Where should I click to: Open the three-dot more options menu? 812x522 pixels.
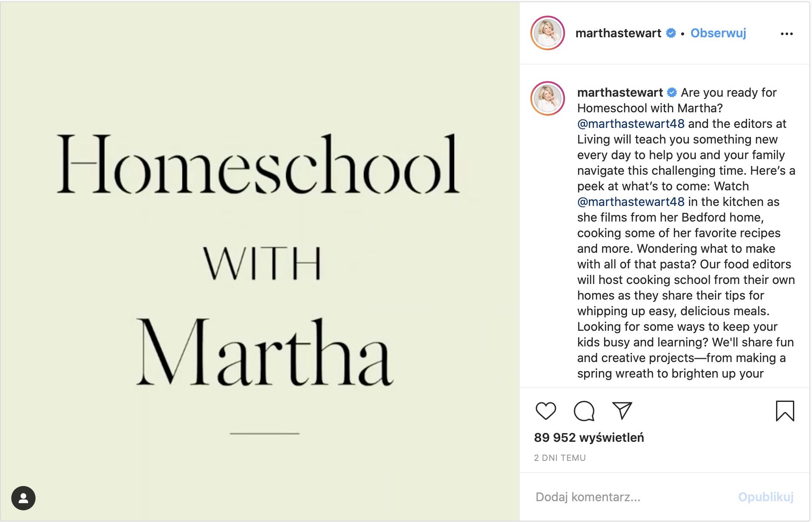[786, 34]
